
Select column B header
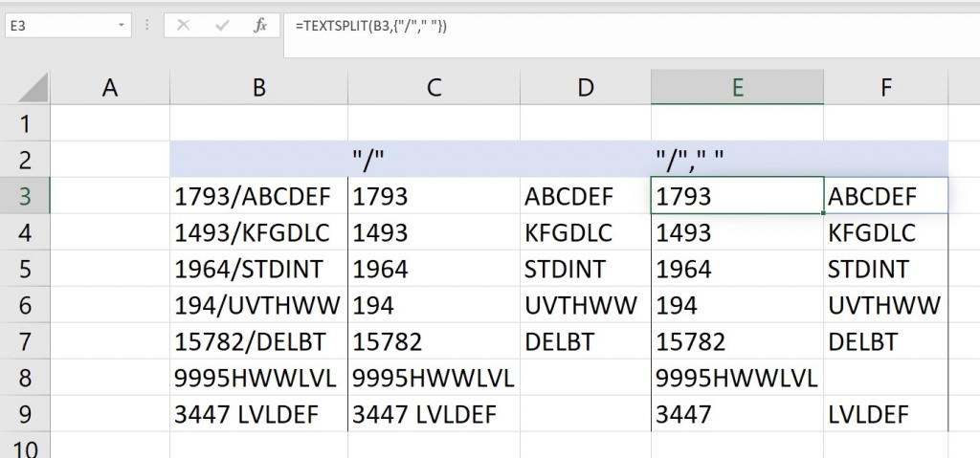click(x=258, y=88)
